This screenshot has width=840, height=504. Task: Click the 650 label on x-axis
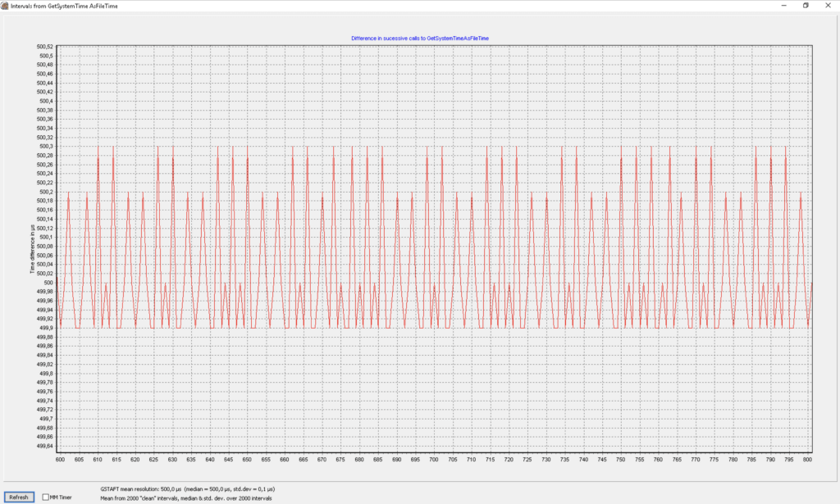click(247, 460)
